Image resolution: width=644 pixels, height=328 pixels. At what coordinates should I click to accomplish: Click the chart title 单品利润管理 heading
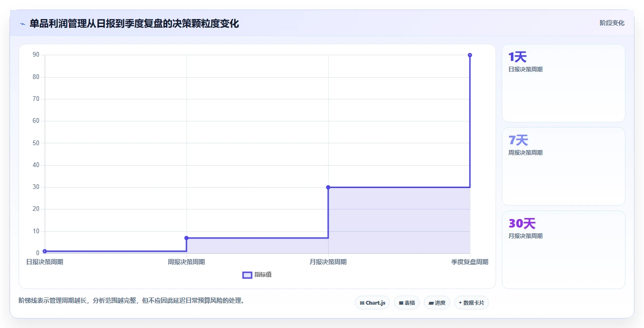point(134,23)
